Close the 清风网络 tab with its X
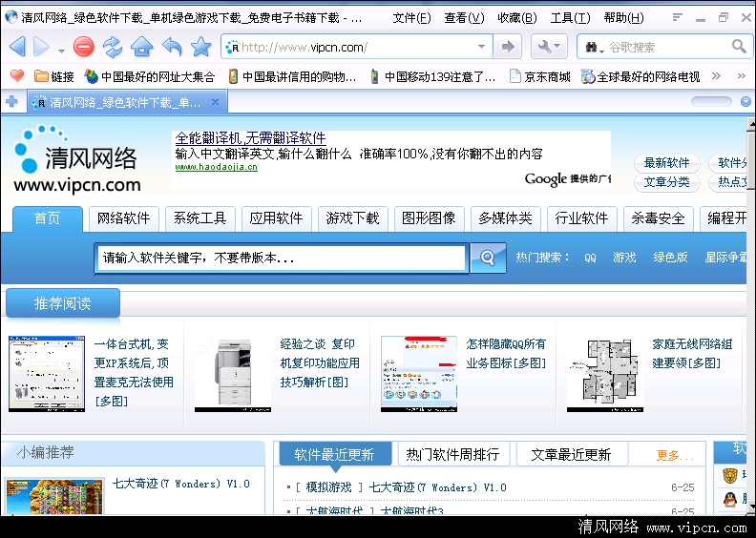The image size is (756, 538). (x=216, y=102)
